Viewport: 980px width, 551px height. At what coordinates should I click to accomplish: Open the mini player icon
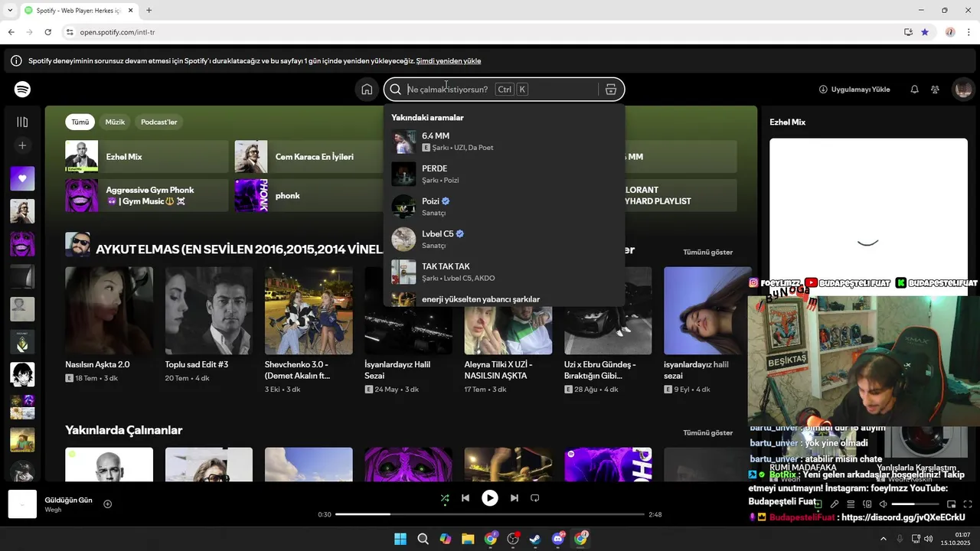pos(952,504)
